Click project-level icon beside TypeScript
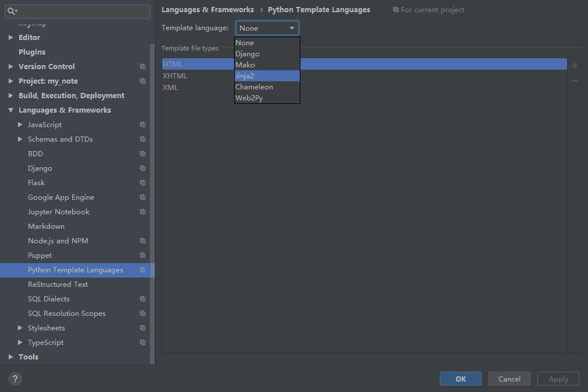The height and width of the screenshot is (392, 588). (x=142, y=342)
